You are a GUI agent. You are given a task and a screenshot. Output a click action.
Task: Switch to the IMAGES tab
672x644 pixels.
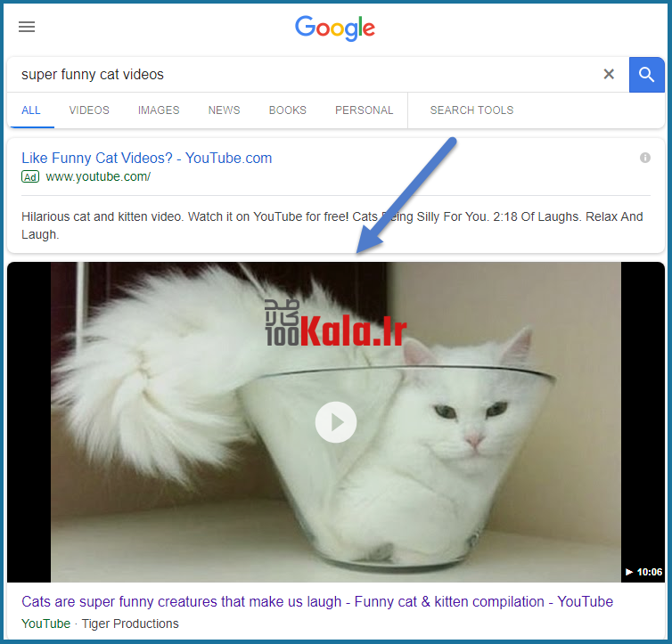pyautogui.click(x=159, y=110)
